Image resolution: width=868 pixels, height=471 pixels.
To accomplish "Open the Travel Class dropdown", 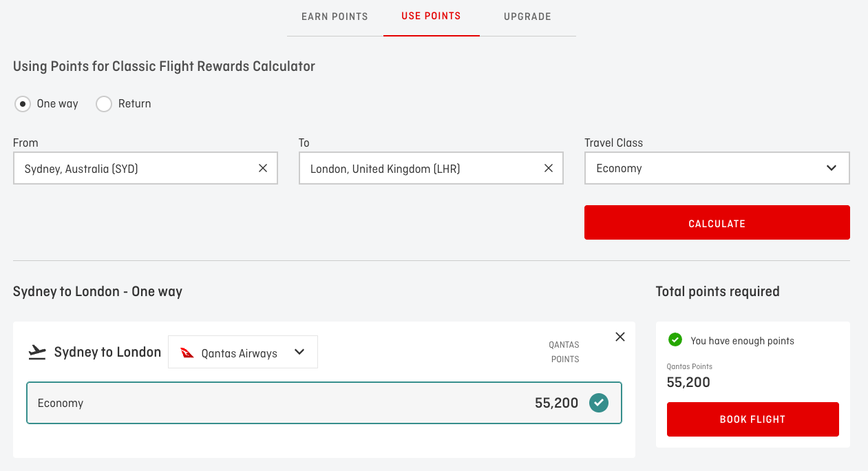I will 717,168.
